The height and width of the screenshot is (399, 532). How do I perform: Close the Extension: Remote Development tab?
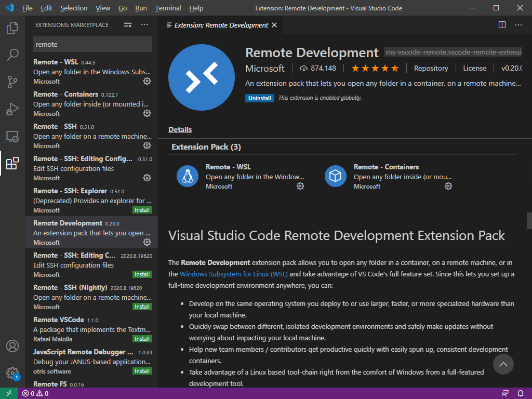point(274,25)
